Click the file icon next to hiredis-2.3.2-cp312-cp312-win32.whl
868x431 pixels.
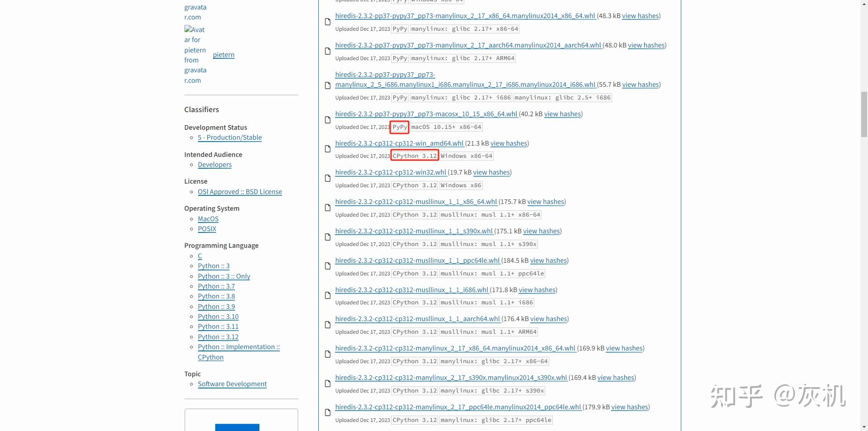(327, 178)
